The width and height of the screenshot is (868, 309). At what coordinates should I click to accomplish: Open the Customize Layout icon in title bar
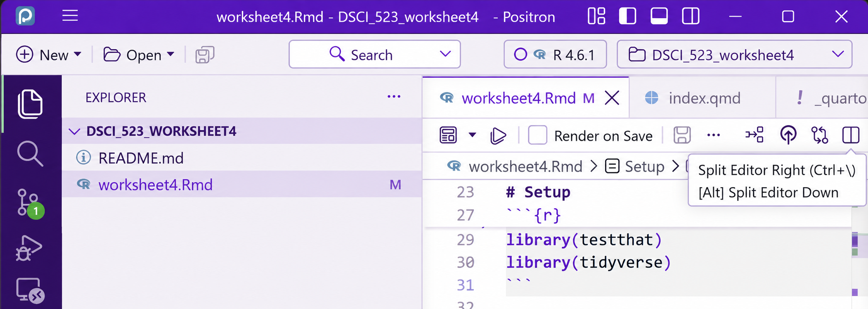click(596, 17)
